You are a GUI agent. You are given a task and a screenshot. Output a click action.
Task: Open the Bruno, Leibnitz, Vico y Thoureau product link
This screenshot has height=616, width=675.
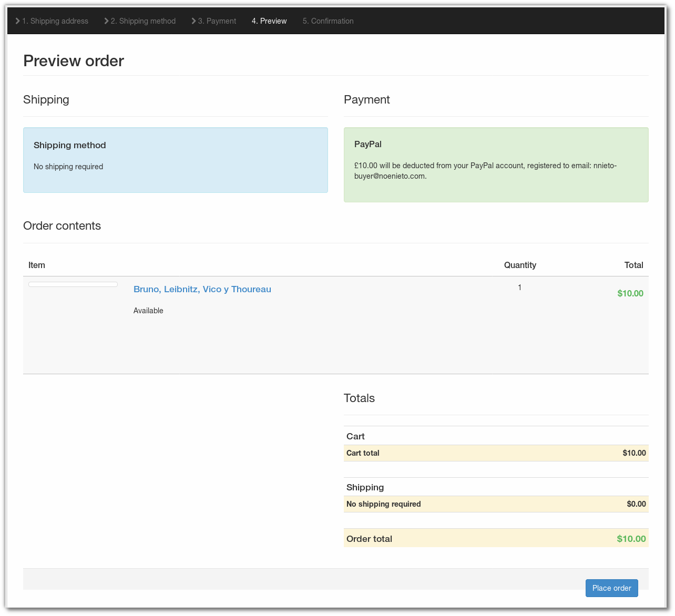click(202, 289)
